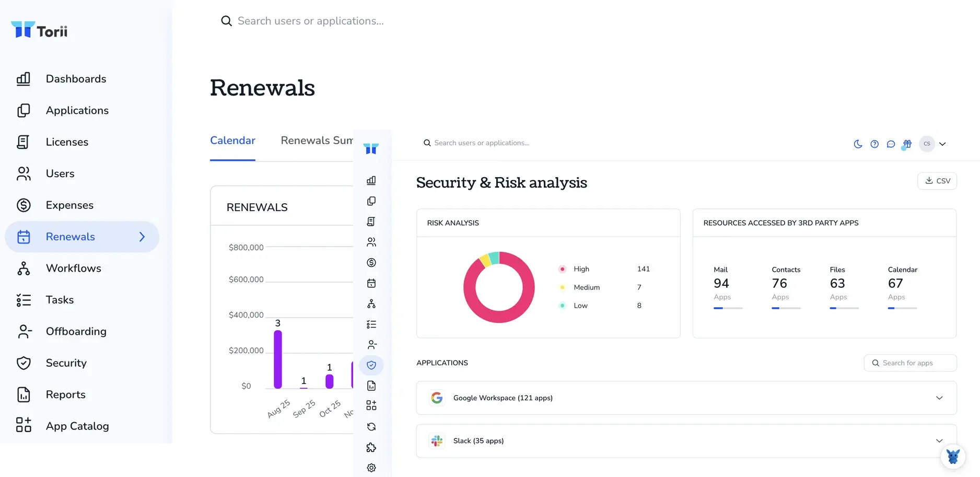The height and width of the screenshot is (477, 980).
Task: Open the CS user avatar dropdown arrow
Action: coord(942,144)
